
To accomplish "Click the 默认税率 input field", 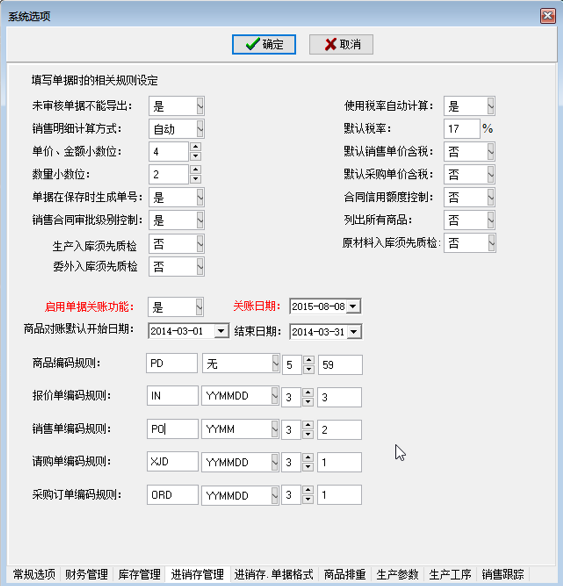I will coord(462,129).
